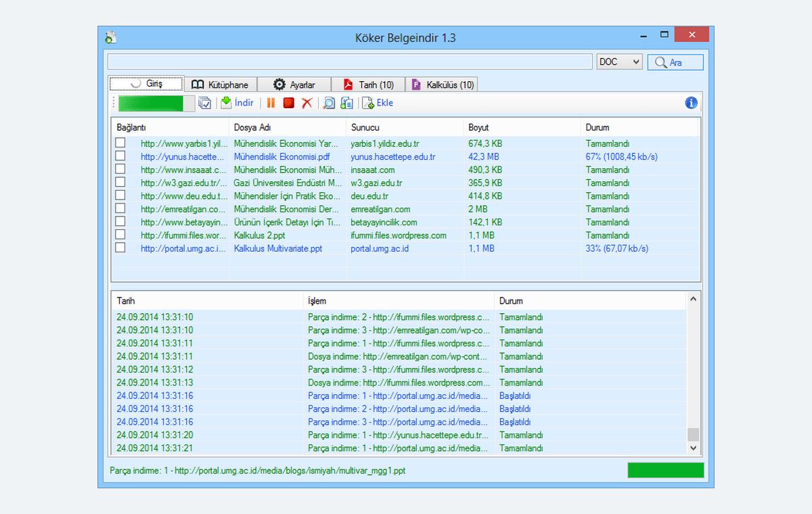
Task: Sort by the Dosya Adı column header
Action: point(288,127)
